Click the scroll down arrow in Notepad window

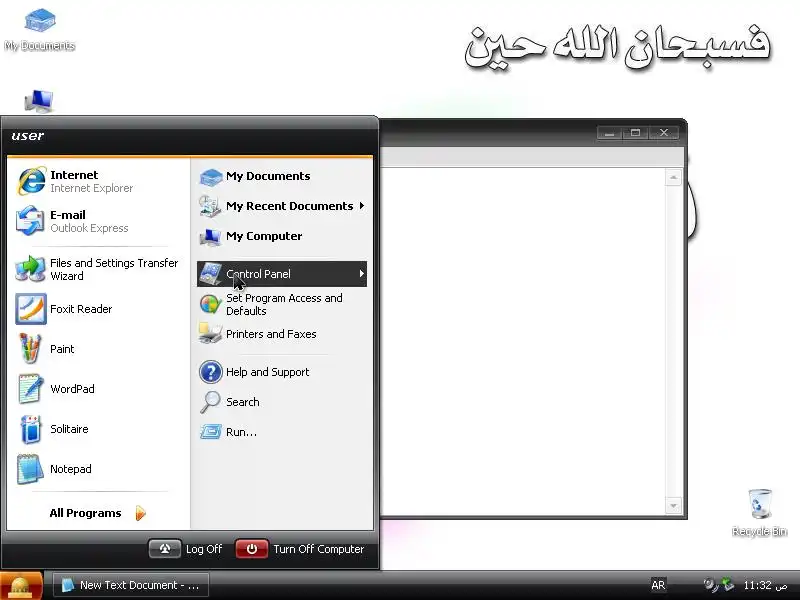[673, 506]
